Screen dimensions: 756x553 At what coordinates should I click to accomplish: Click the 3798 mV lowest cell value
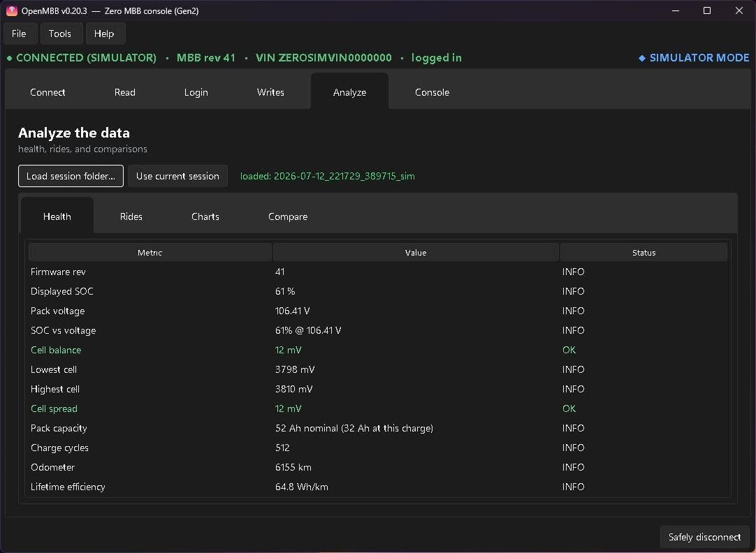click(x=295, y=369)
